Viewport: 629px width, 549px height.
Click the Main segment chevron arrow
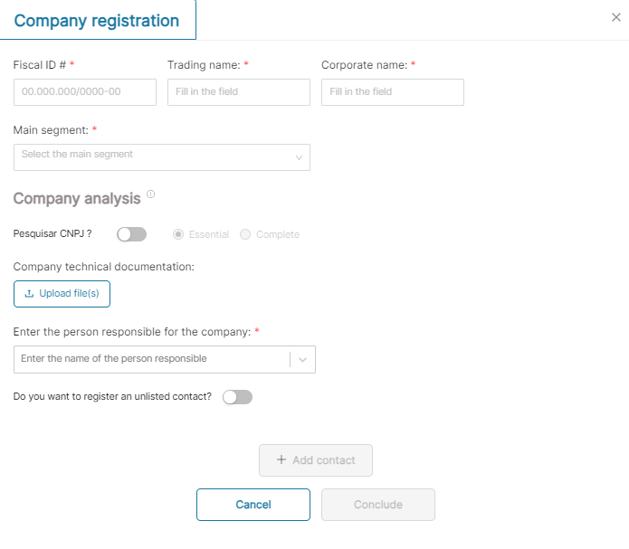click(x=299, y=157)
